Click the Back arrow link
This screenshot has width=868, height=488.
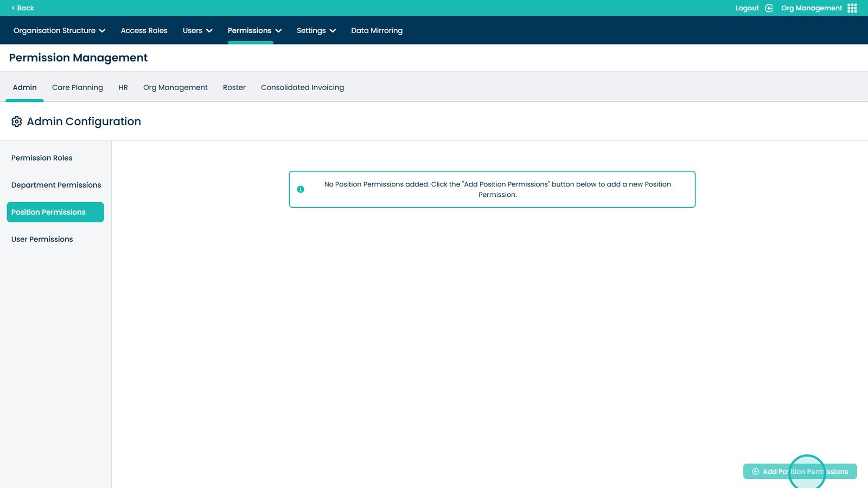pos(23,8)
